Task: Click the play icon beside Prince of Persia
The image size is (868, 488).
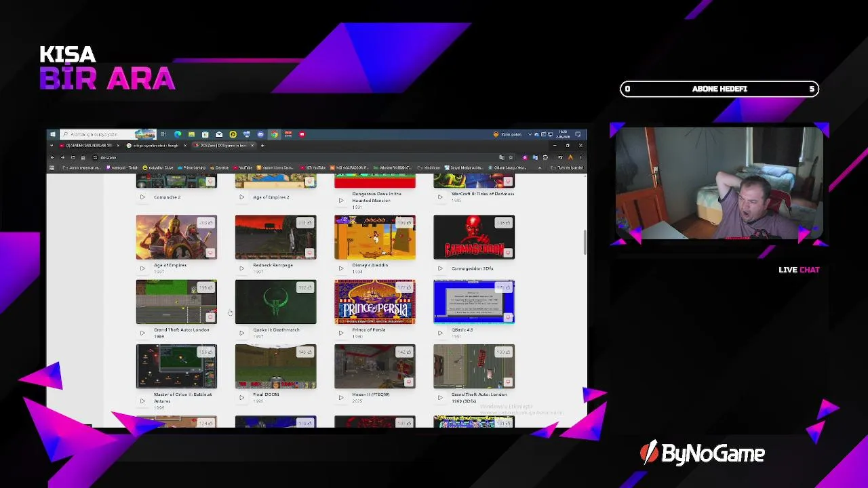Action: coord(340,333)
